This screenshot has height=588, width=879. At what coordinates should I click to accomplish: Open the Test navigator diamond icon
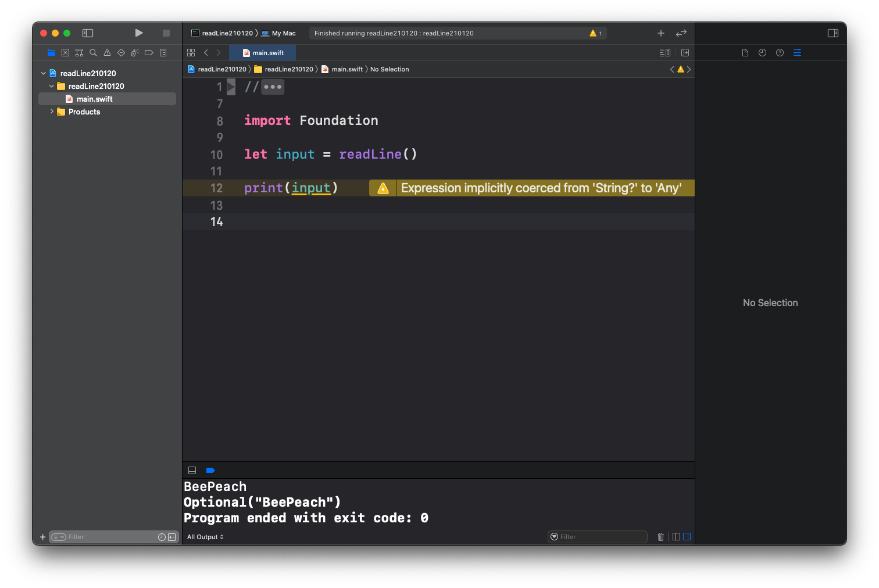pos(121,53)
